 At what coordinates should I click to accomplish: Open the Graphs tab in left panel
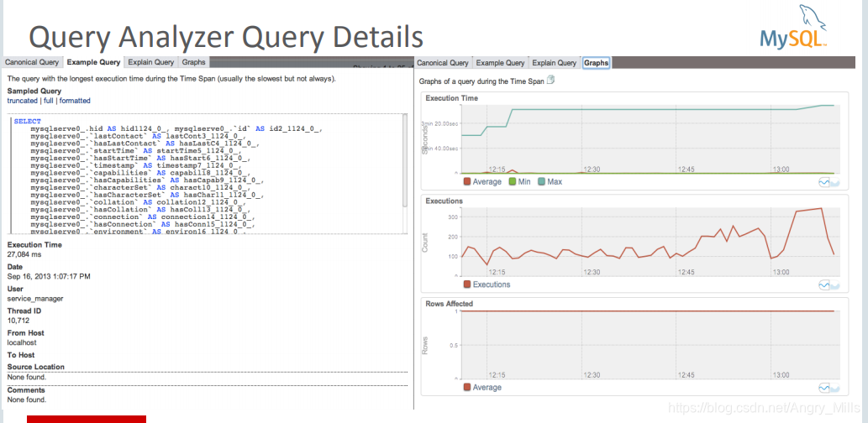tap(194, 62)
